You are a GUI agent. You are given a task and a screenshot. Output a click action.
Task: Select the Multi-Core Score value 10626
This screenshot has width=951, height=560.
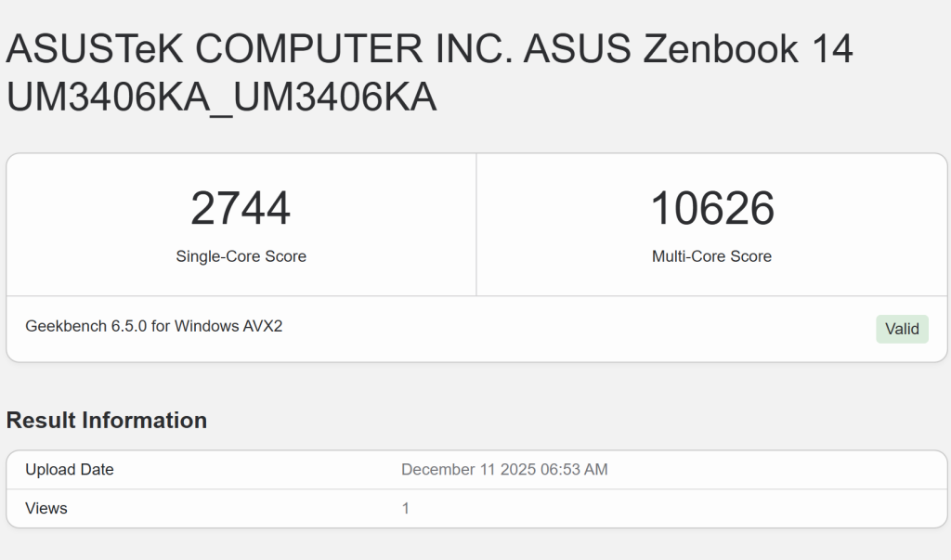[x=711, y=207]
